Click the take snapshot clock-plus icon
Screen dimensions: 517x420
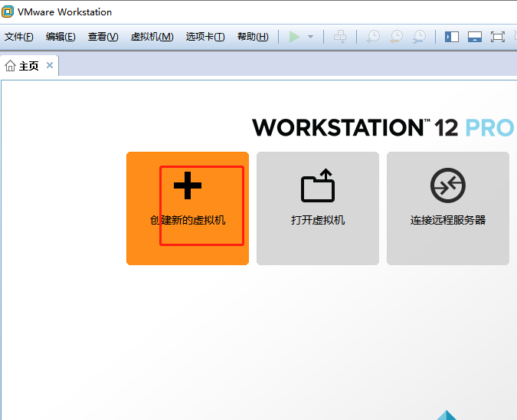(x=373, y=37)
